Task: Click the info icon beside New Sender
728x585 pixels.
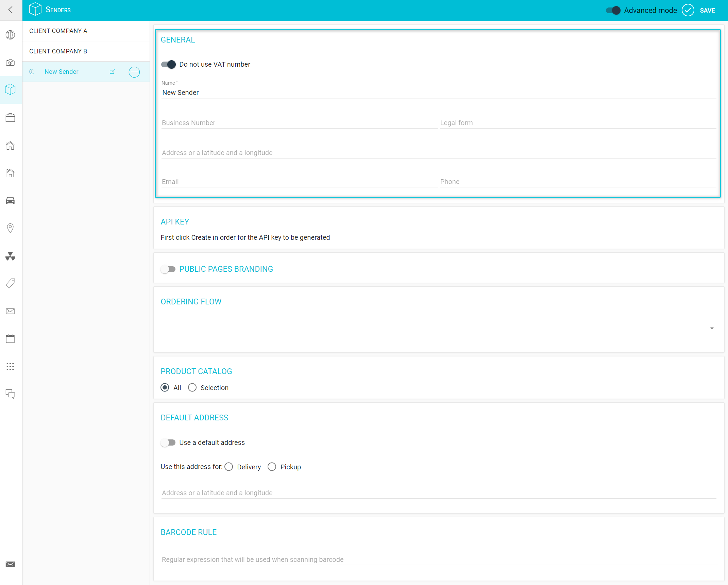Action: click(x=32, y=72)
